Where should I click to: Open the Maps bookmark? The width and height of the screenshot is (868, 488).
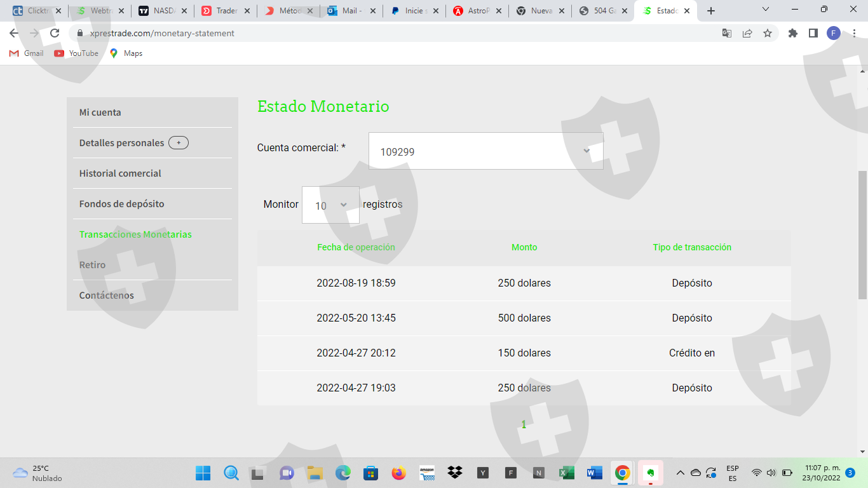coord(126,53)
